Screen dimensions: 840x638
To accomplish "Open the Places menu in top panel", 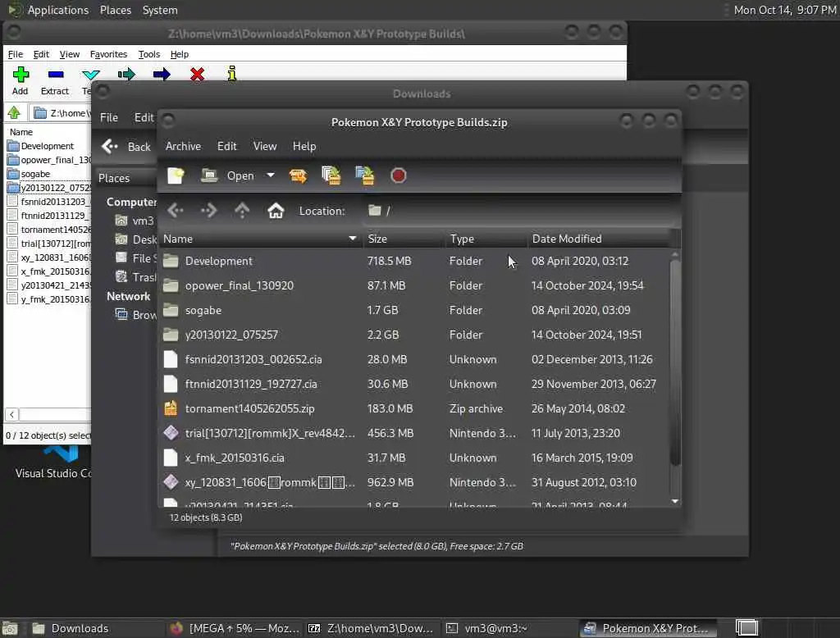I will tap(115, 10).
